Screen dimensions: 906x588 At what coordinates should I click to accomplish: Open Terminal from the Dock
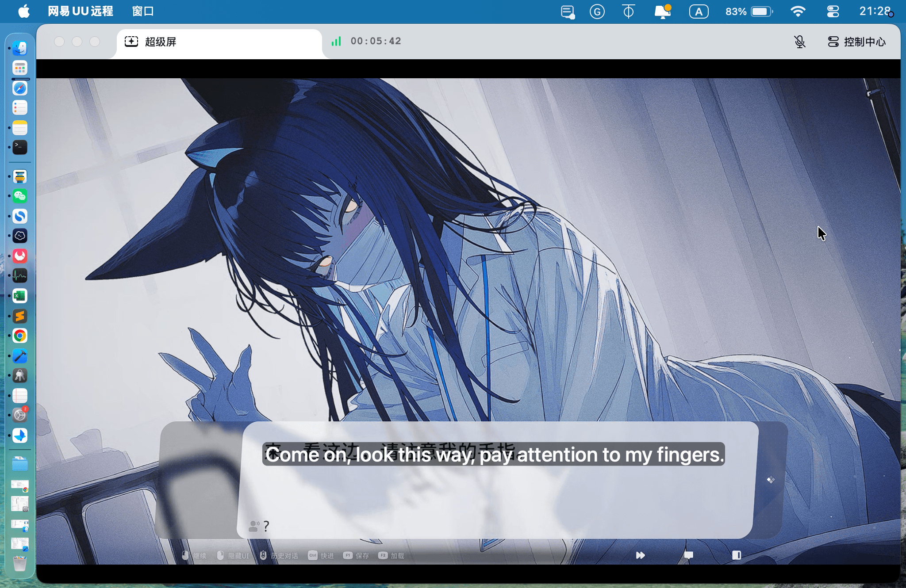click(x=20, y=147)
